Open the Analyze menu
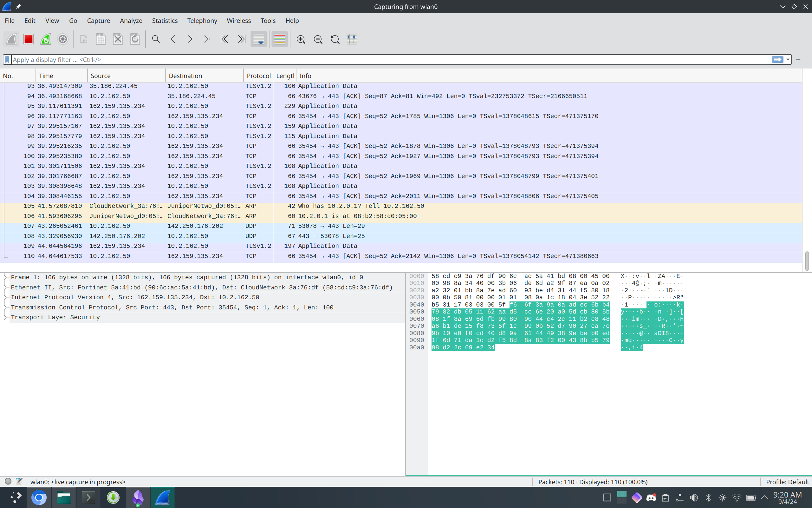812x508 pixels. (x=131, y=21)
